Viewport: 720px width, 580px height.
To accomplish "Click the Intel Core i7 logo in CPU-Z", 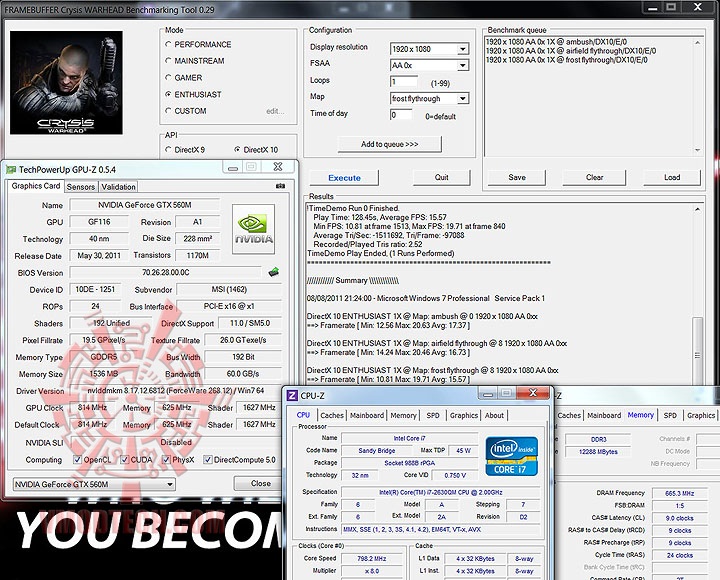I will [x=512, y=456].
